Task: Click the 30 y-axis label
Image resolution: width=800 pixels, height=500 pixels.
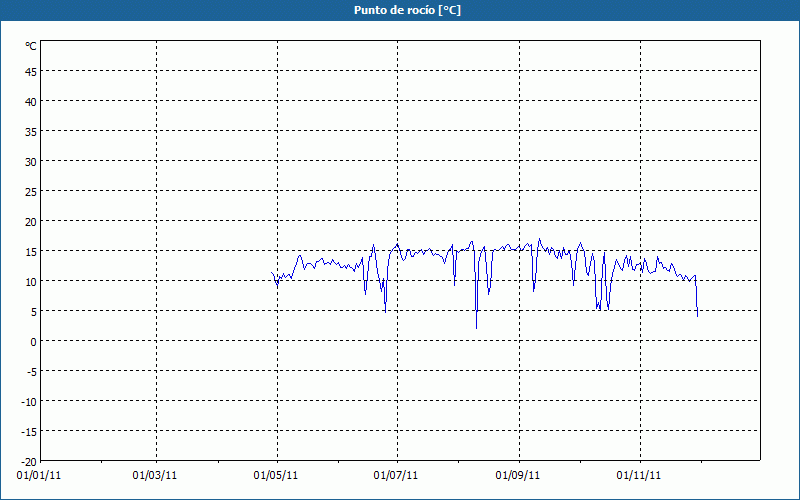Action: (31, 162)
